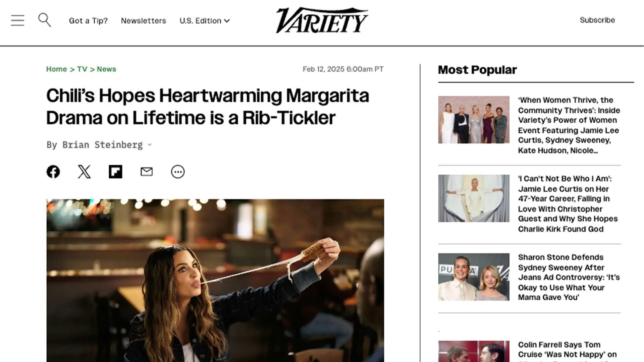This screenshot has width=644, height=362.
Task: Click the Variety logo
Action: pyautogui.click(x=322, y=20)
